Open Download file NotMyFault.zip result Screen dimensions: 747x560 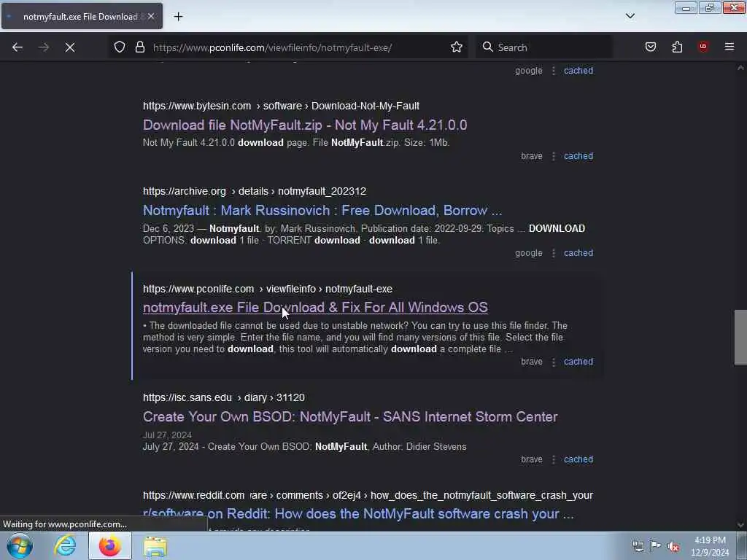[305, 125]
